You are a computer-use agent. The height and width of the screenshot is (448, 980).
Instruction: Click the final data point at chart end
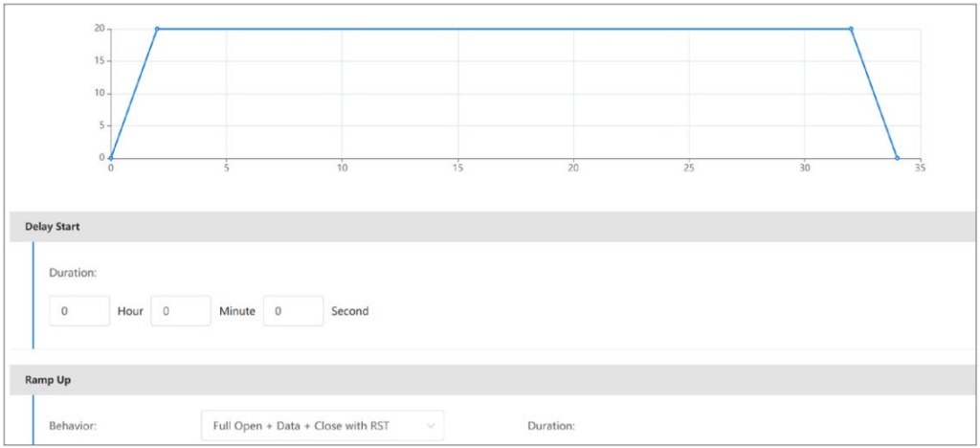[897, 158]
